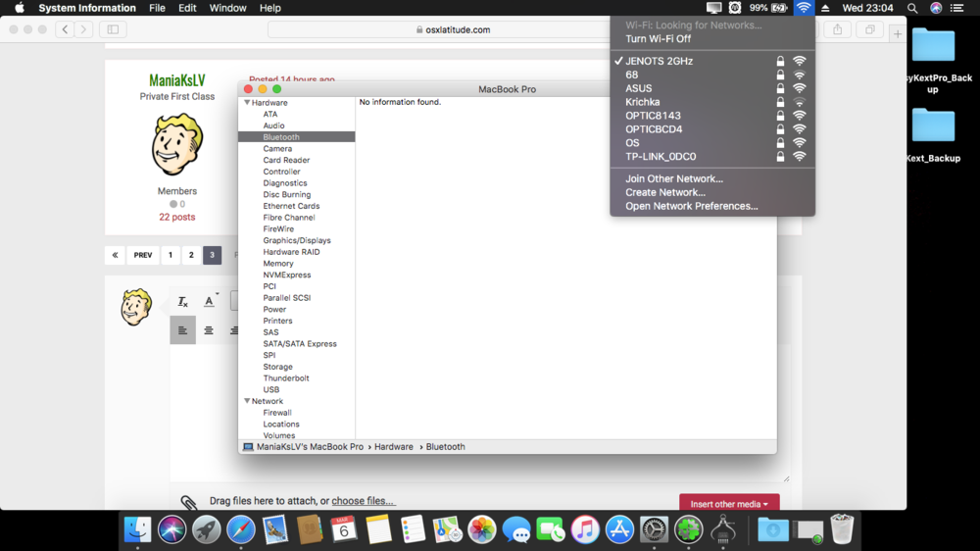Click PREV pagination button
The width and height of the screenshot is (980, 551).
click(142, 255)
